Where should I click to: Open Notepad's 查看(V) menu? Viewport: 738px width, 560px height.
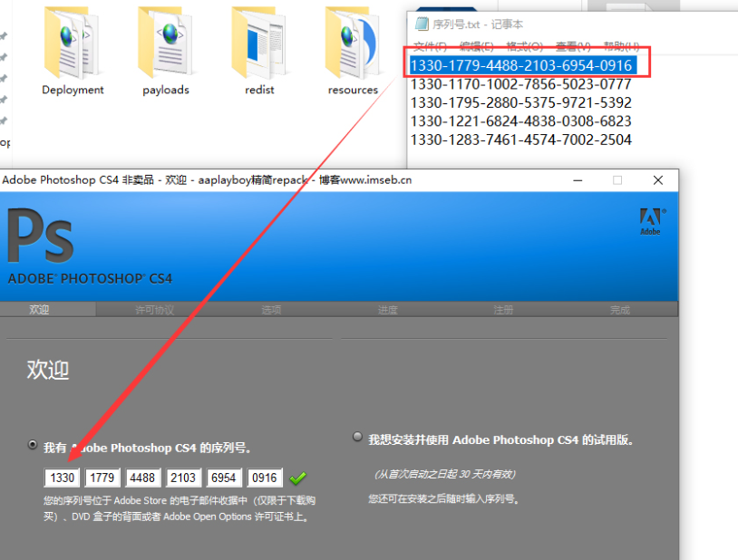(572, 46)
